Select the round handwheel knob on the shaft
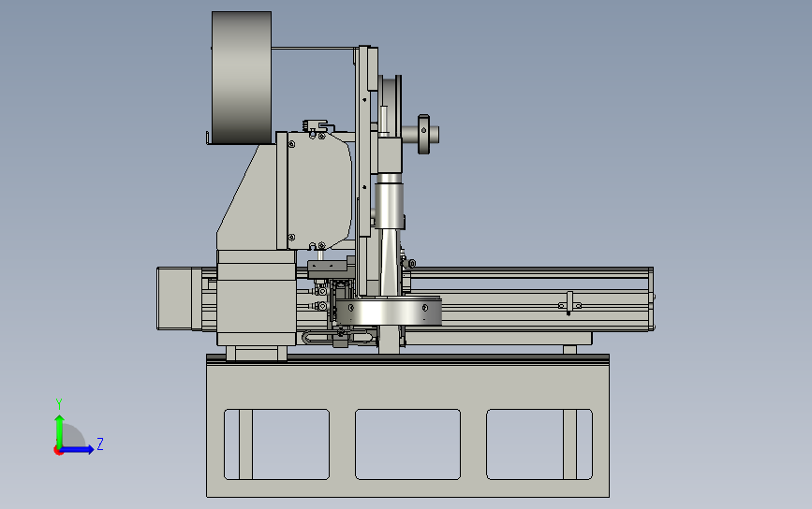This screenshot has height=509, width=812. pos(423,135)
